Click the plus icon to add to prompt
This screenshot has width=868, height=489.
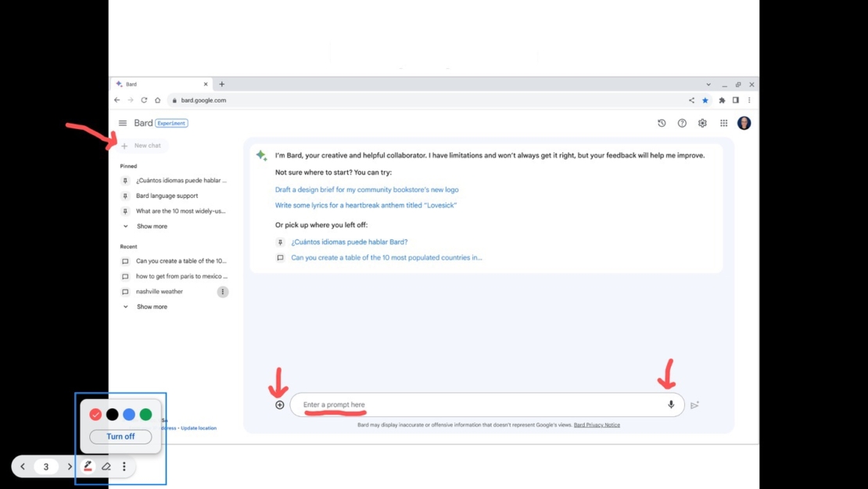(x=279, y=405)
